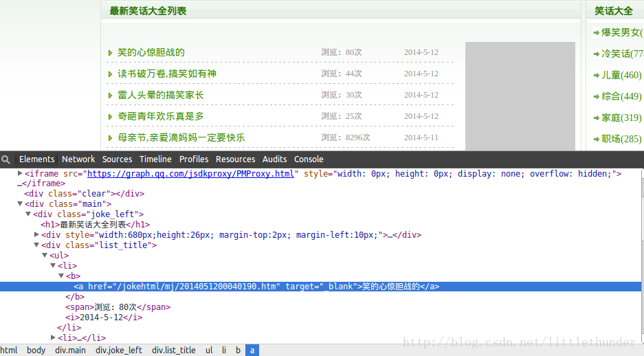Click body in the breadcrumb bar
Image resolution: width=644 pixels, height=356 pixels.
pos(36,351)
